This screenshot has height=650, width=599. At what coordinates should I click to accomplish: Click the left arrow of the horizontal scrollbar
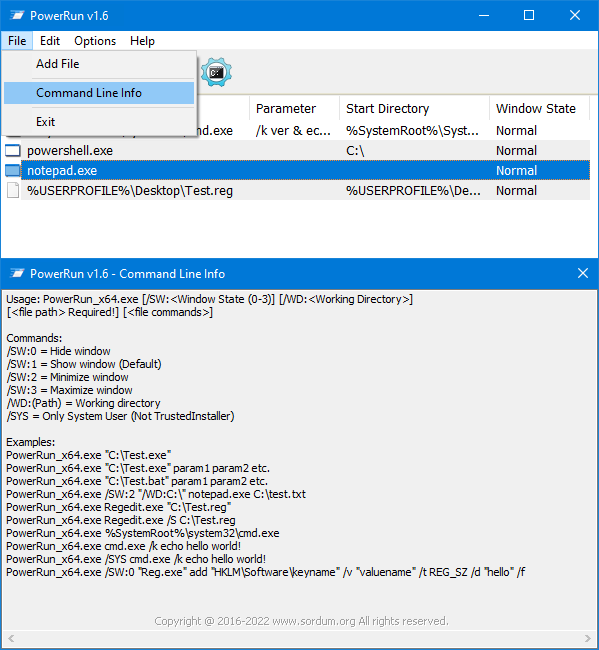pos(11,638)
